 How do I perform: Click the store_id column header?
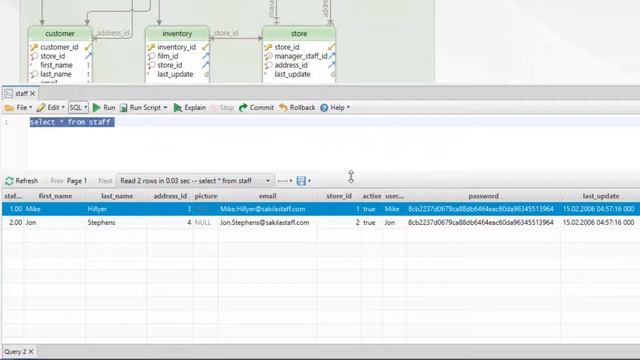(339, 196)
